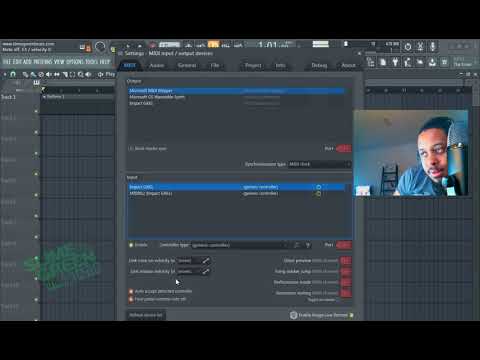Click Refresh device list button
Image resolution: width=480 pixels, height=360 pixels.
point(146,315)
